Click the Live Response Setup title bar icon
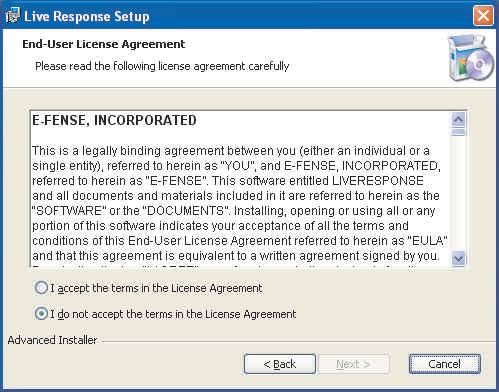 [x=13, y=16]
